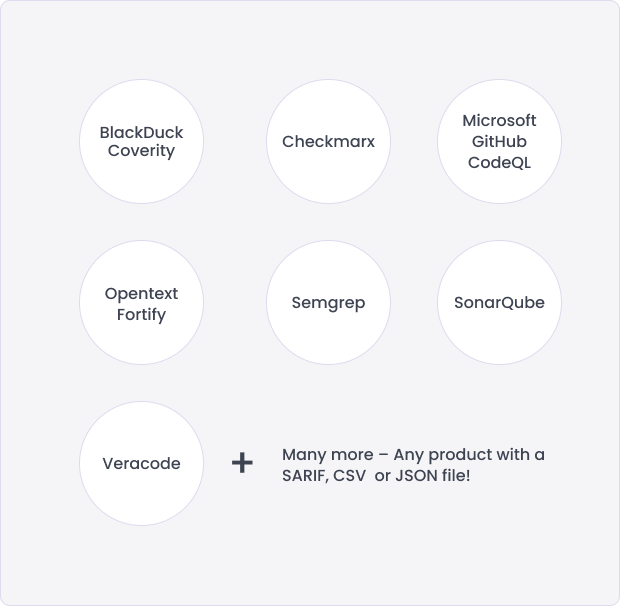Open the Microsoft GitHub CodeQL circle
The image size is (620, 606).
pos(499,142)
